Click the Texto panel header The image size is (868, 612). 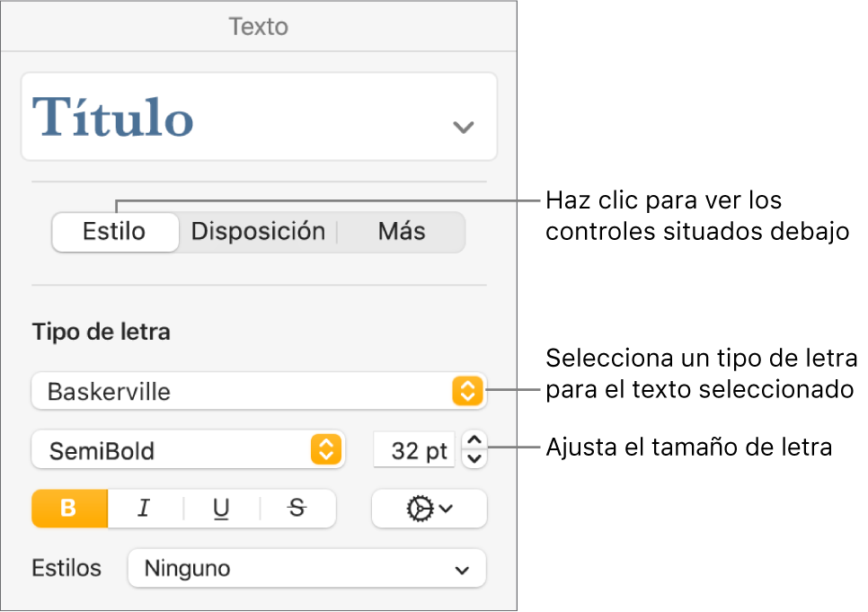click(259, 27)
